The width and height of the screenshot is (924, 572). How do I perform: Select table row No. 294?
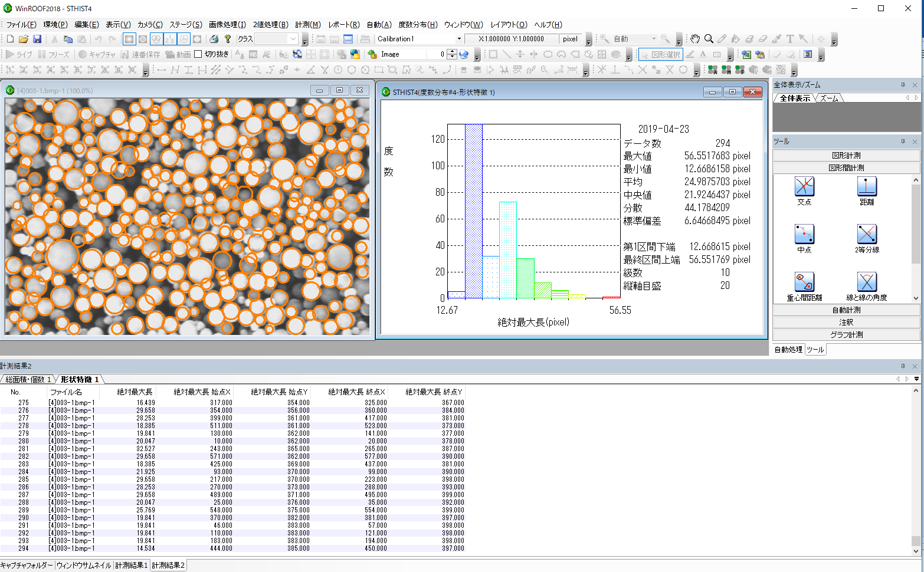233,548
